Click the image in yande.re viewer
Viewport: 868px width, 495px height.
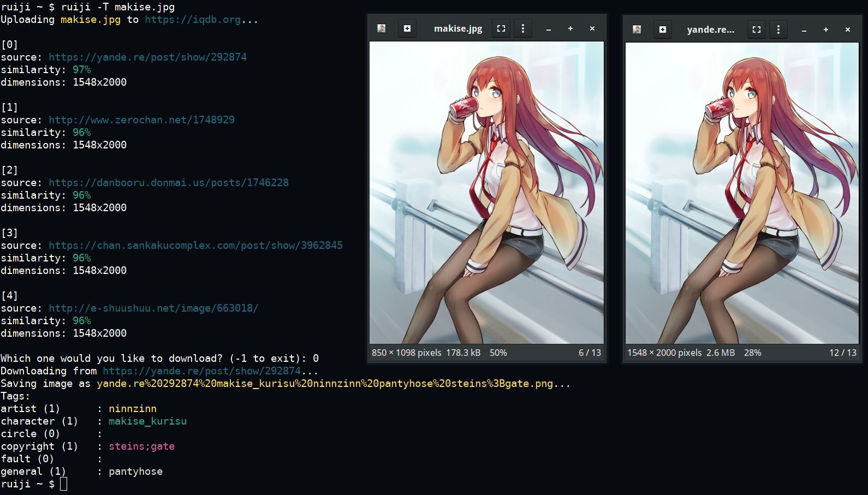pyautogui.click(x=742, y=193)
